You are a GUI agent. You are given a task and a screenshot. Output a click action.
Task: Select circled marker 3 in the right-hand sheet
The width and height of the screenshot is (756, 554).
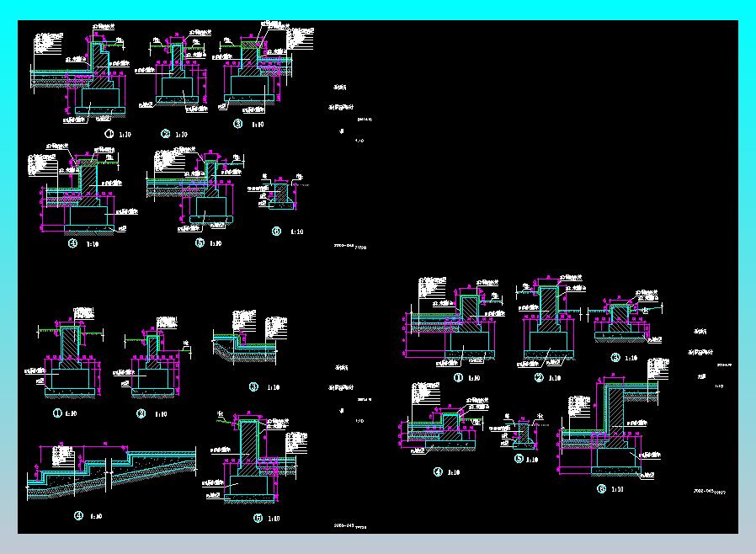(615, 357)
